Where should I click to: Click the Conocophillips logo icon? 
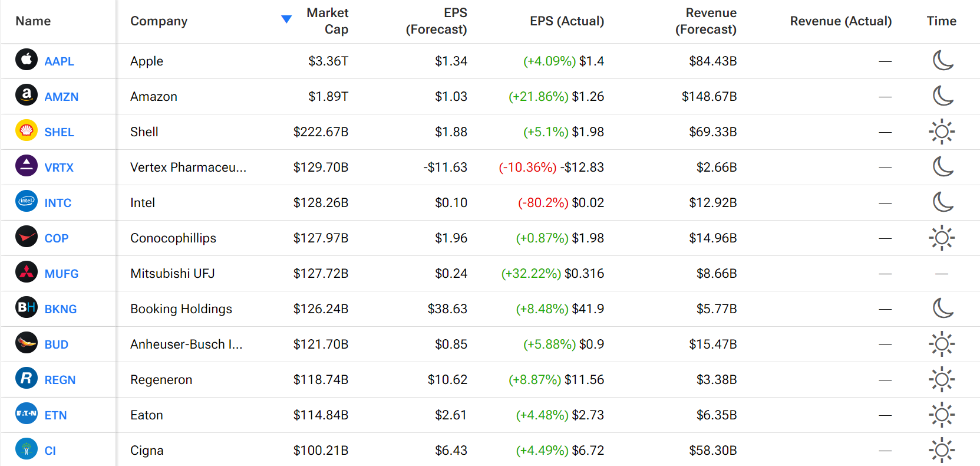coord(27,237)
